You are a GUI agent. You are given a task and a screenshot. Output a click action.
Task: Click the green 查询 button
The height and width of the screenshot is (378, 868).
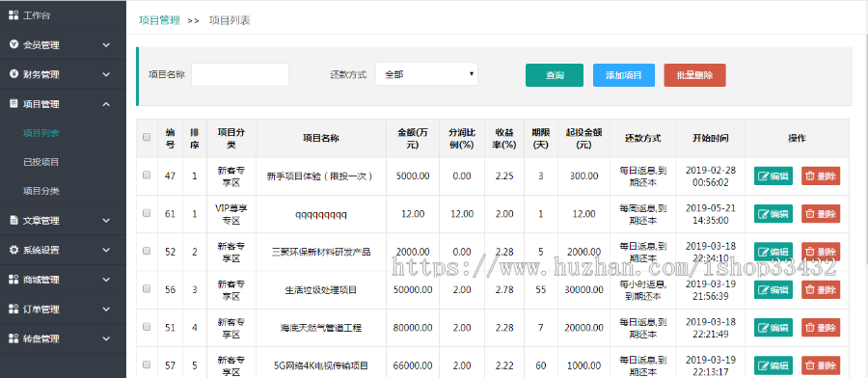pos(555,75)
